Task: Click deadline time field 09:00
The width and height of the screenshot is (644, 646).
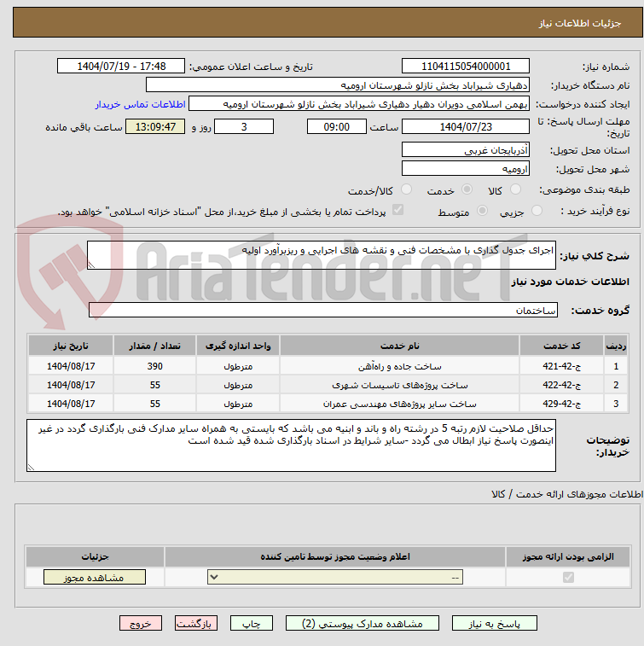Action: [336, 126]
